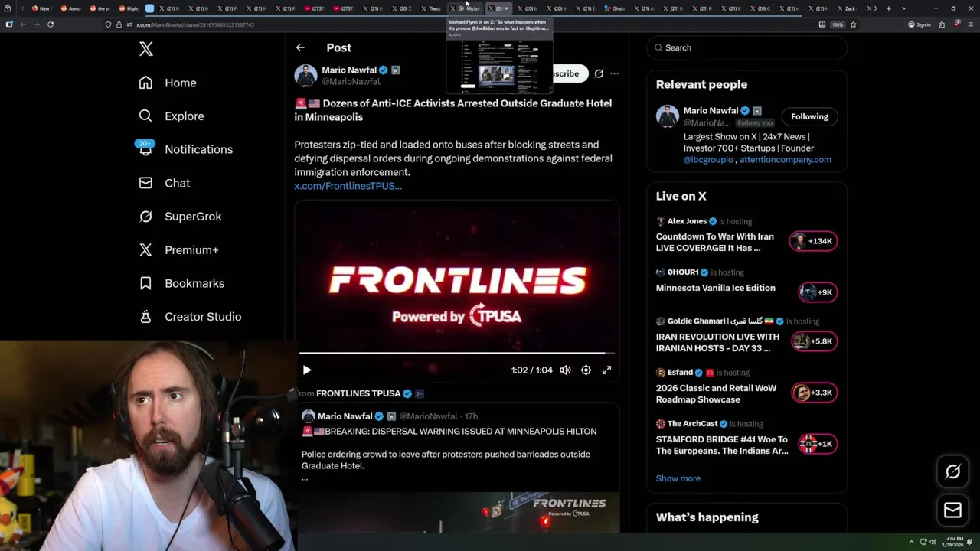Go back using the Post arrow
Image resolution: width=980 pixels, height=551 pixels.
[x=300, y=47]
